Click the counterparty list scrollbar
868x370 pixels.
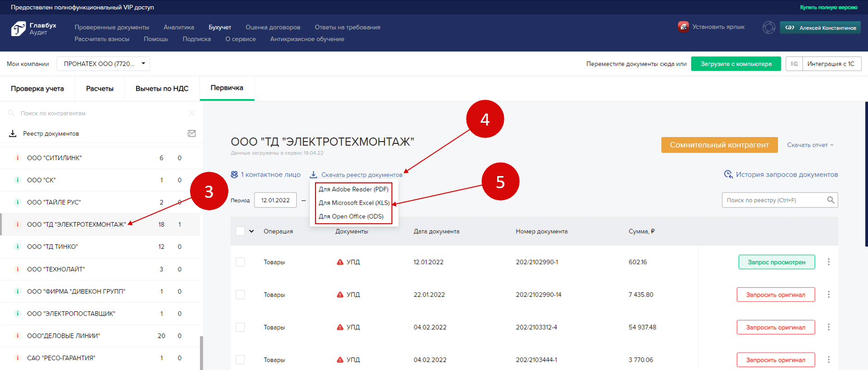[201, 353]
